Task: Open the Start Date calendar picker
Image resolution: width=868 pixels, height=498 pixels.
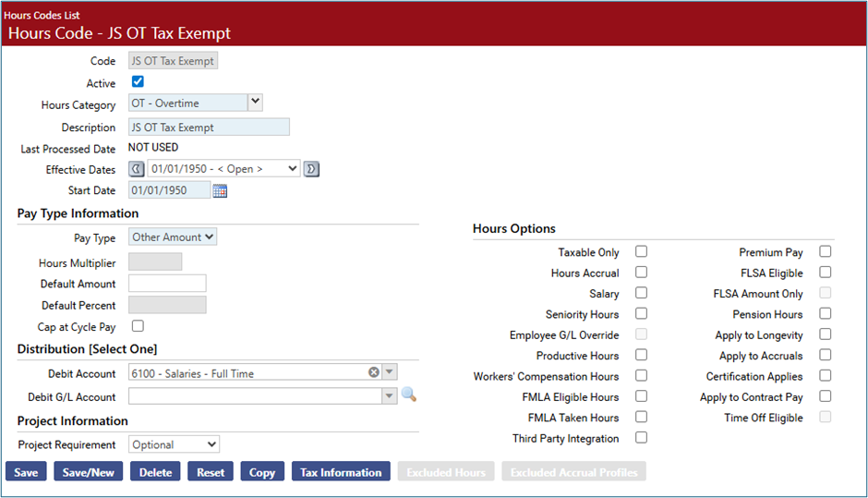Action: tap(220, 191)
